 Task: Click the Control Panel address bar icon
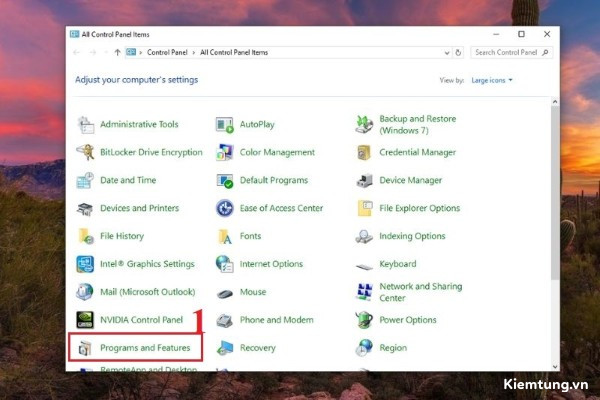tap(131, 52)
